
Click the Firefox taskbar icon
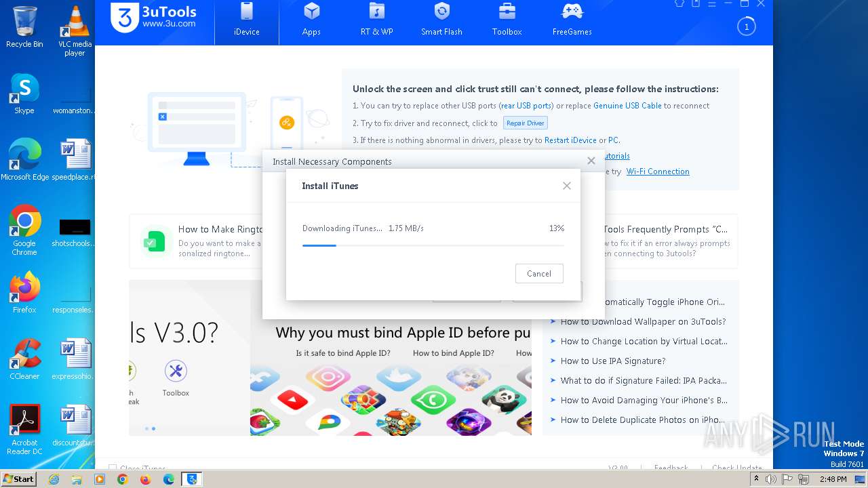click(145, 479)
